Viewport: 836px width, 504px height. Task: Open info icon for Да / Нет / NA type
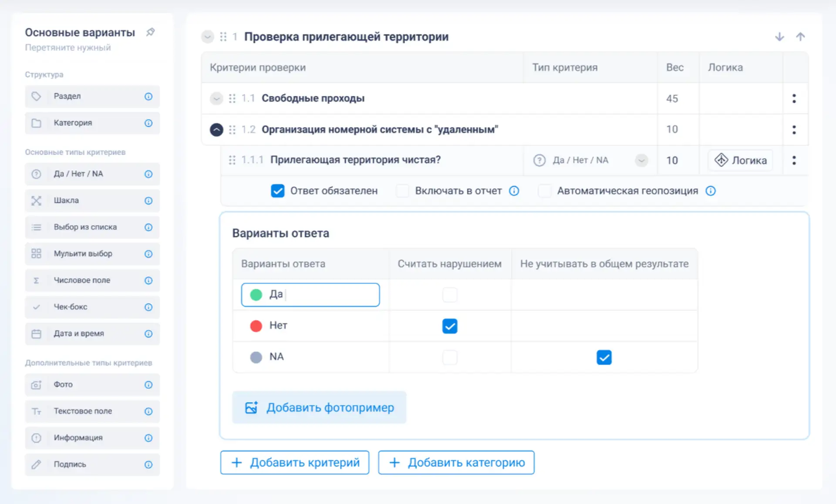148,174
